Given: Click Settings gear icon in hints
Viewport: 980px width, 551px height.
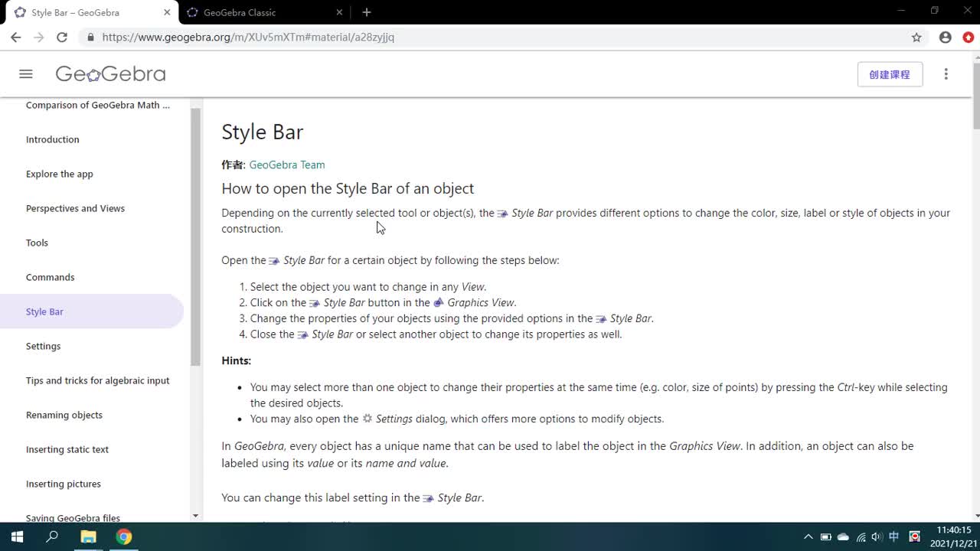Looking at the screenshot, I should (367, 419).
